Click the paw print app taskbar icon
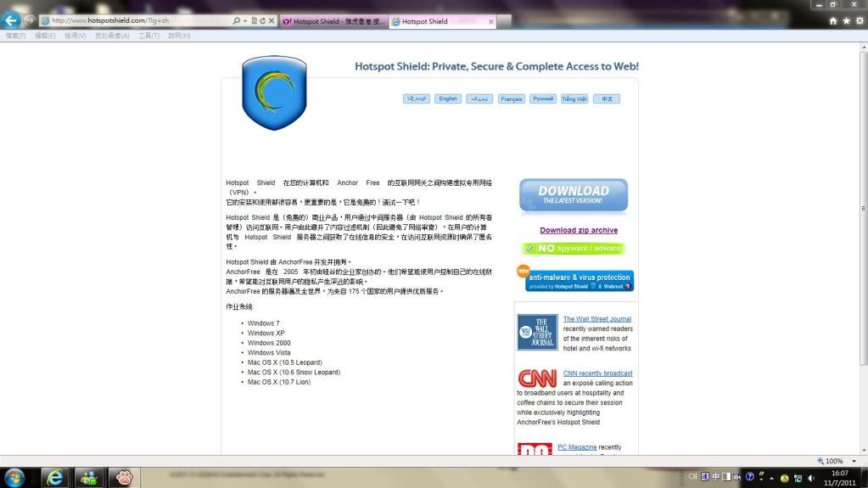Image resolution: width=868 pixels, height=488 pixels. point(123,478)
